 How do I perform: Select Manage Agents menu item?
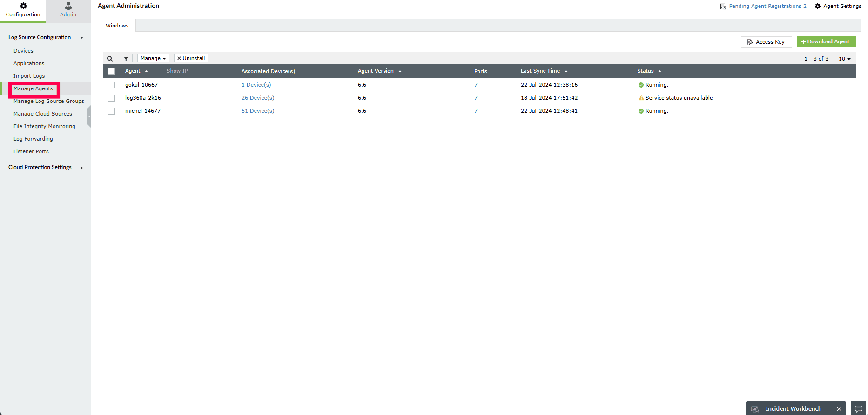click(x=33, y=88)
